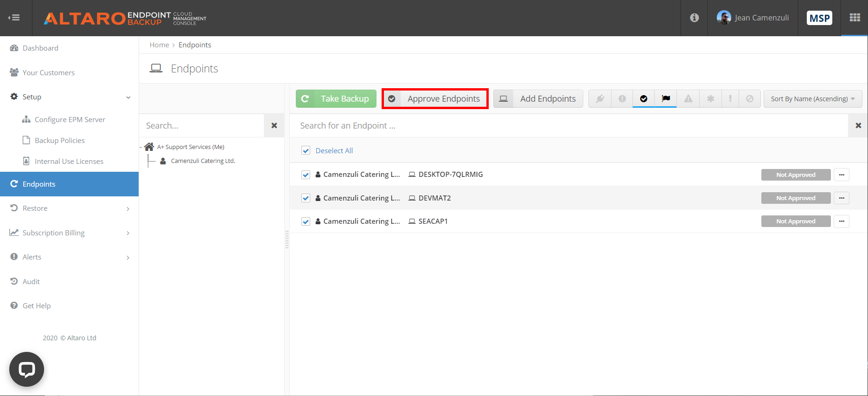The width and height of the screenshot is (868, 396).
Task: Click DEVMAT2 endpoint name
Action: coord(434,198)
